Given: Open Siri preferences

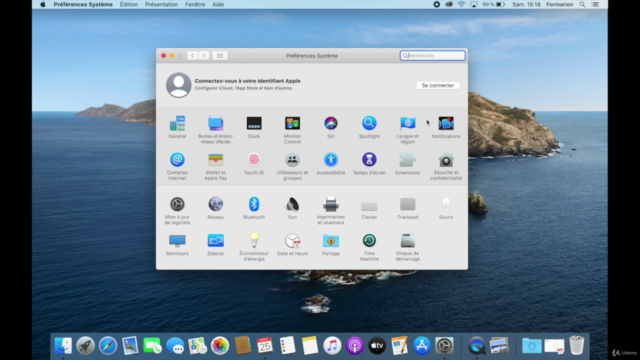Looking at the screenshot, I should coord(331,123).
